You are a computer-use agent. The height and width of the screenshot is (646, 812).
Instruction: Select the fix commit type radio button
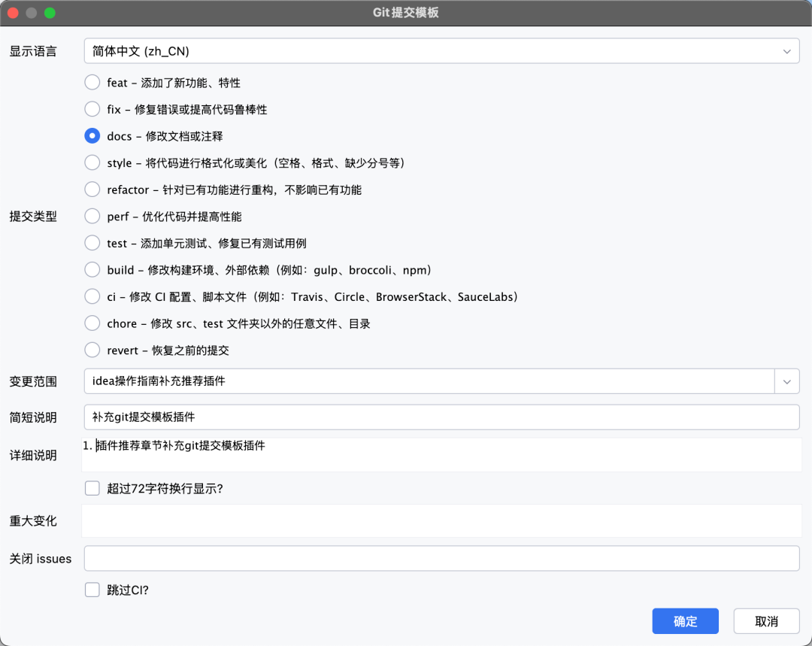point(92,109)
